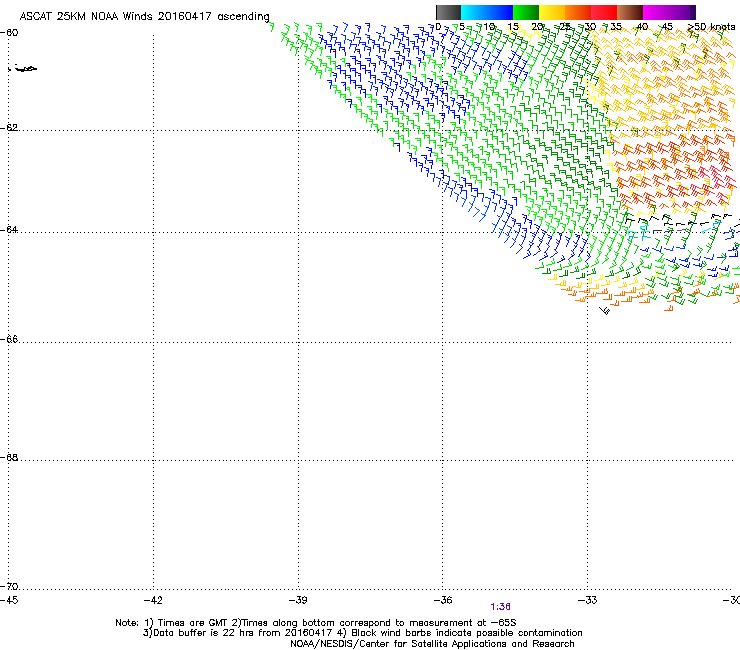740x650 pixels.
Task: Click the latitude label '-70'
Action: [9, 587]
